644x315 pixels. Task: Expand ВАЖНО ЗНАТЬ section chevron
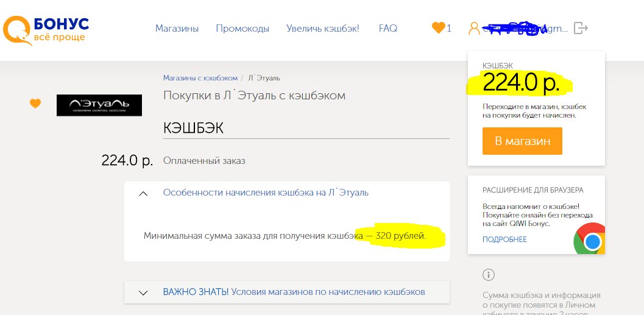(x=143, y=293)
